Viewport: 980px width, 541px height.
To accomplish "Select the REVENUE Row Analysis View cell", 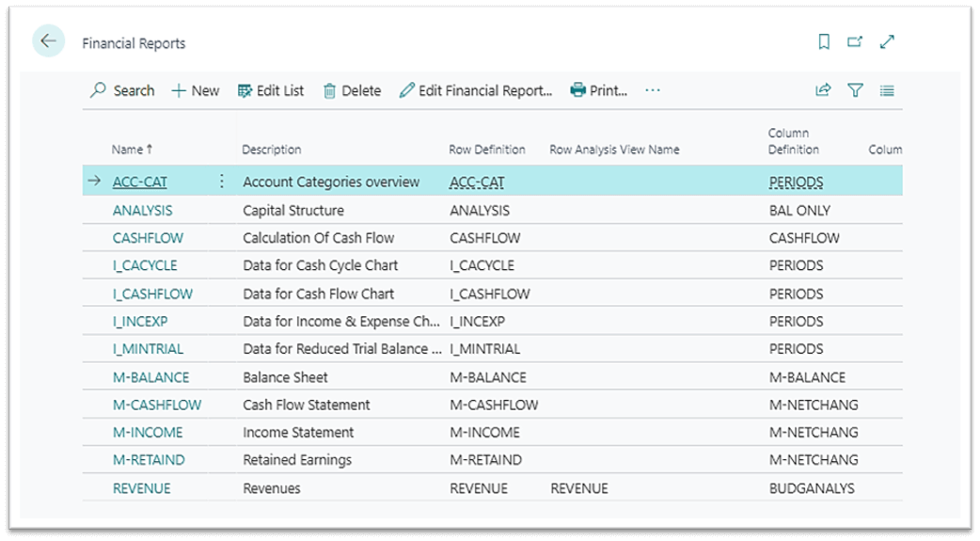I will click(x=579, y=488).
